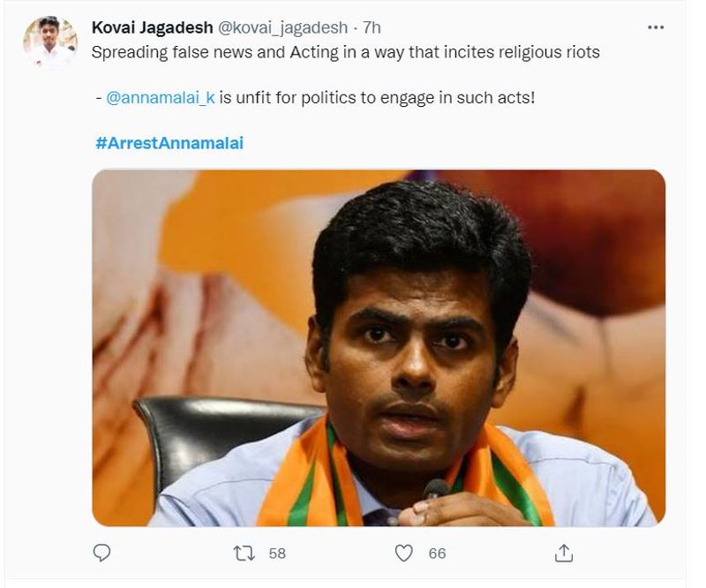Click the share upload icon
This screenshot has height=588, width=706.
[x=563, y=553]
